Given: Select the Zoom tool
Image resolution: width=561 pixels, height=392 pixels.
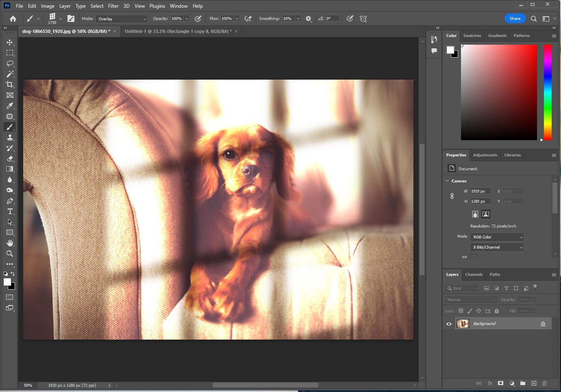Looking at the screenshot, I should click(x=10, y=253).
